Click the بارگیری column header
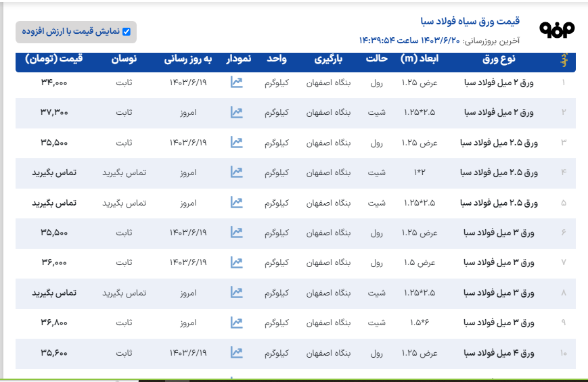 pos(329,59)
